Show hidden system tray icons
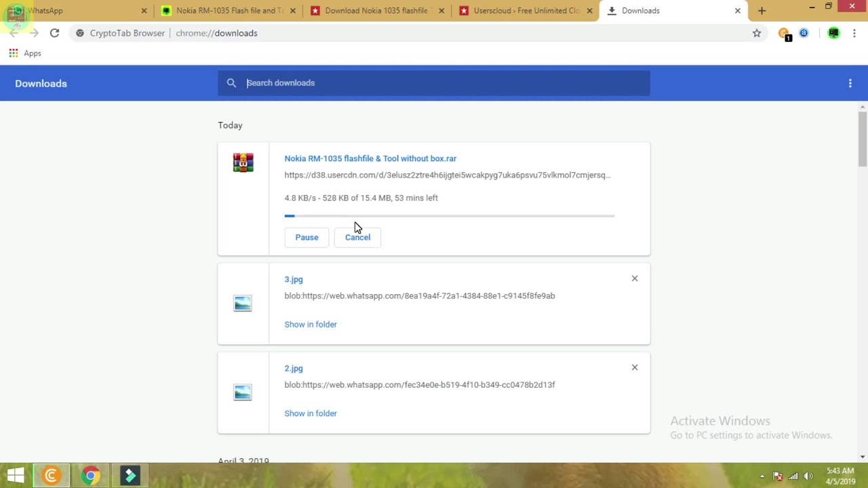 762,476
